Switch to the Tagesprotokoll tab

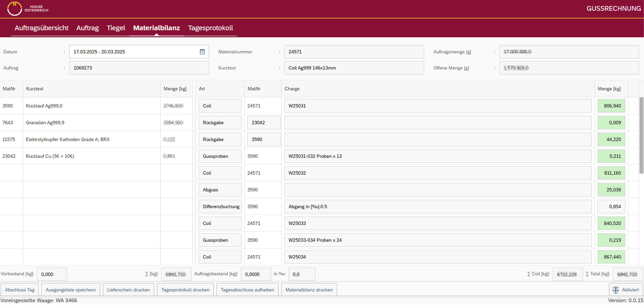click(x=210, y=28)
